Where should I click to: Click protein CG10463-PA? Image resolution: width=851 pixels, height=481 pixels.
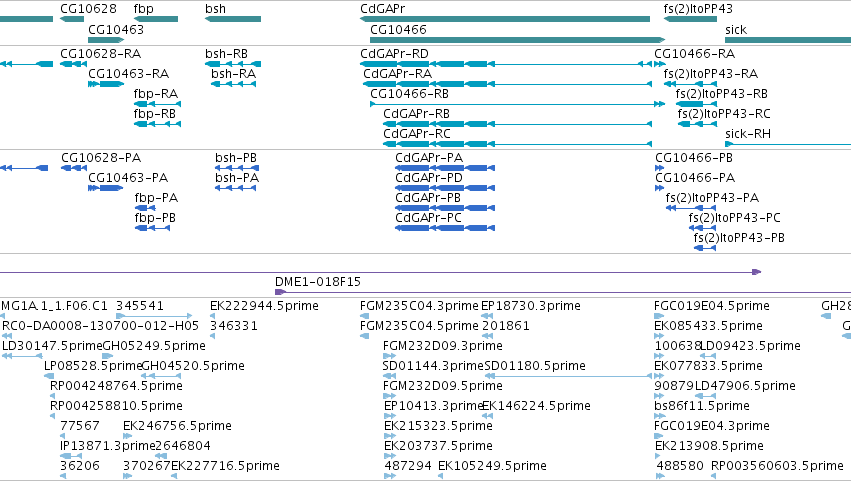tap(128, 178)
